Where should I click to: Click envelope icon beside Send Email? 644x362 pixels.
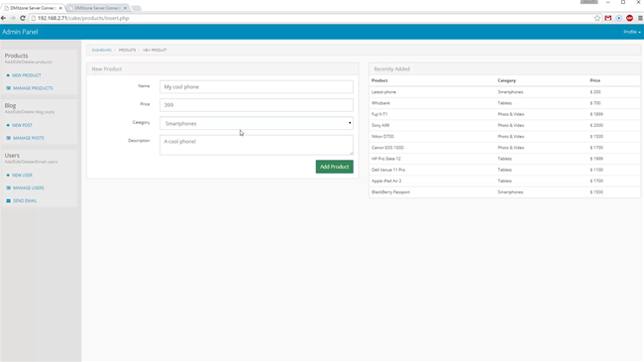pyautogui.click(x=8, y=200)
